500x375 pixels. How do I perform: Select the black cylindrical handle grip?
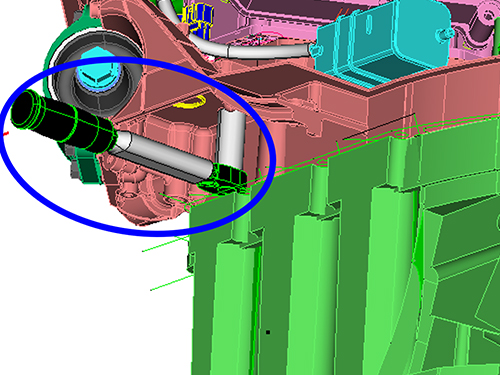click(x=63, y=122)
